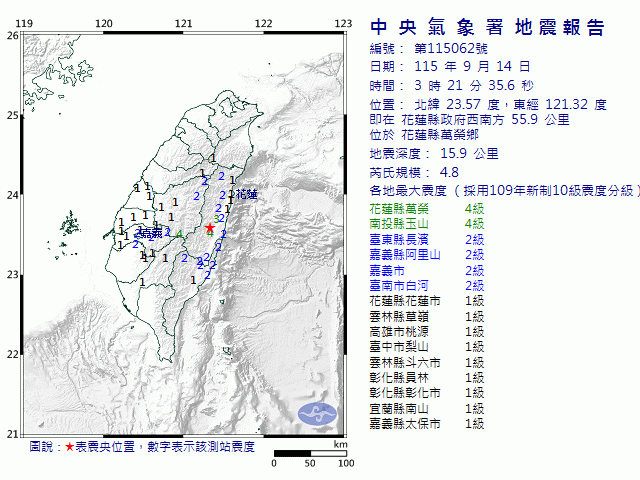Select the report number 第115062號

pyautogui.click(x=451, y=49)
